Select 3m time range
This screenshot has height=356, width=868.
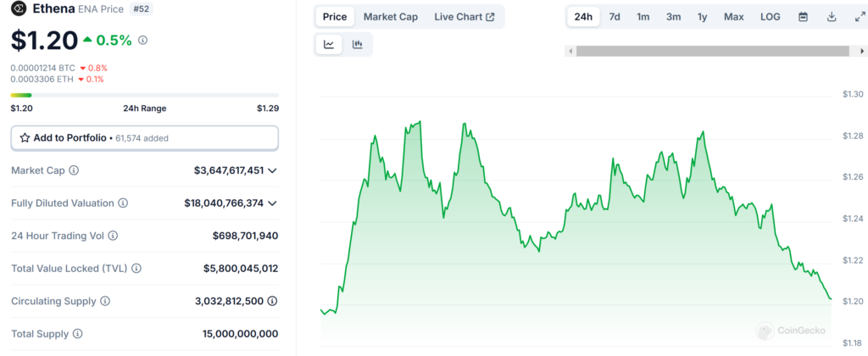673,17
